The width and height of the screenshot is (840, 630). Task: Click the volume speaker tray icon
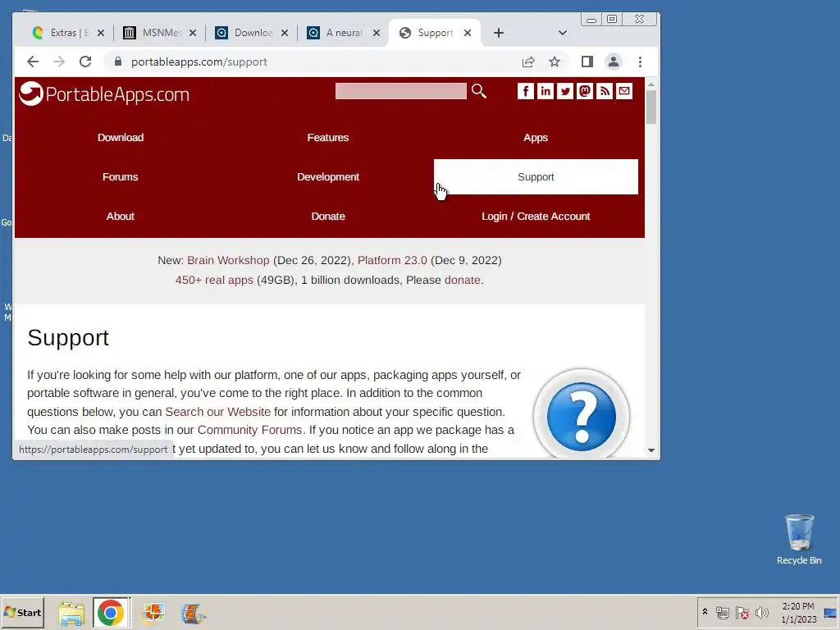761,612
